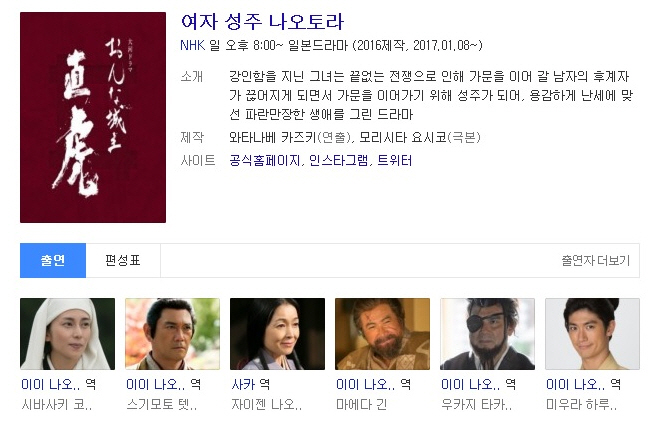Open the 미우라 하루.. cast photo
Image resolution: width=659 pixels, height=426 pixels.
point(593,334)
